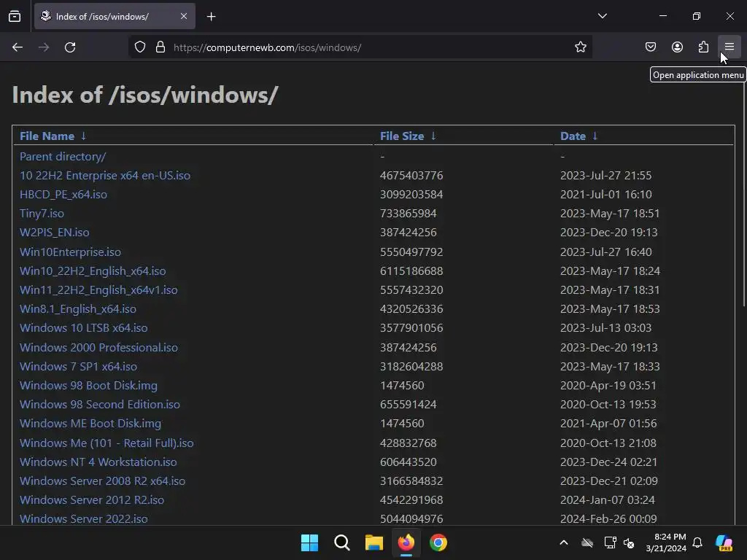The image size is (747, 560).
Task: Launch Google Chrome from taskbar
Action: pyautogui.click(x=438, y=542)
